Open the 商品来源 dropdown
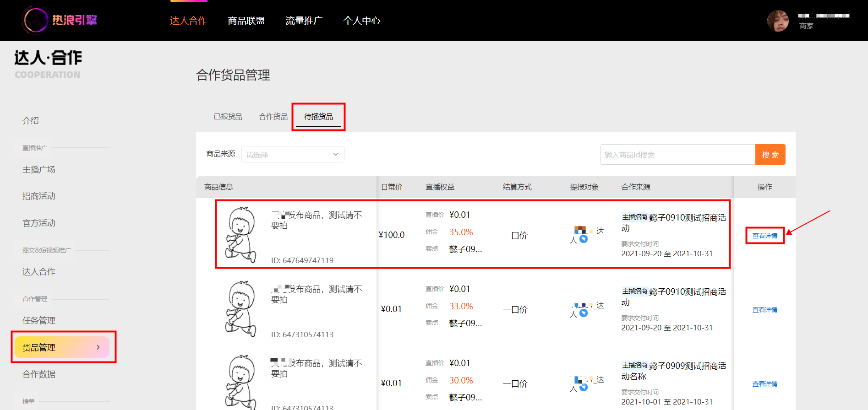868x410 pixels. [x=293, y=154]
